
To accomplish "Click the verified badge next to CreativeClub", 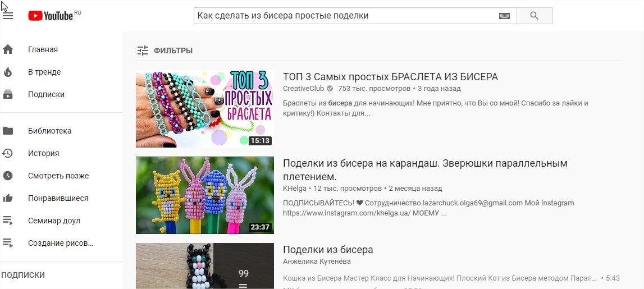I will (330, 89).
